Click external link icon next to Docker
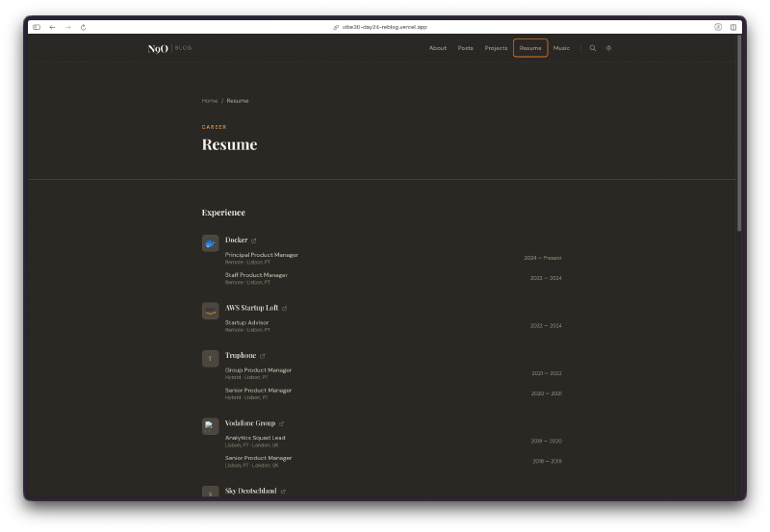Screen dimensions: 770x532 click(254, 241)
